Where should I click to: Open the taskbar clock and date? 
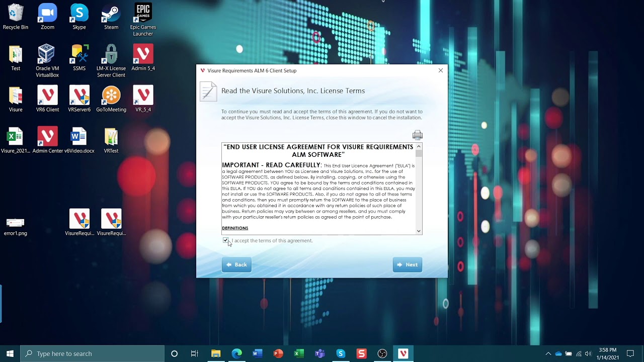coord(608,353)
